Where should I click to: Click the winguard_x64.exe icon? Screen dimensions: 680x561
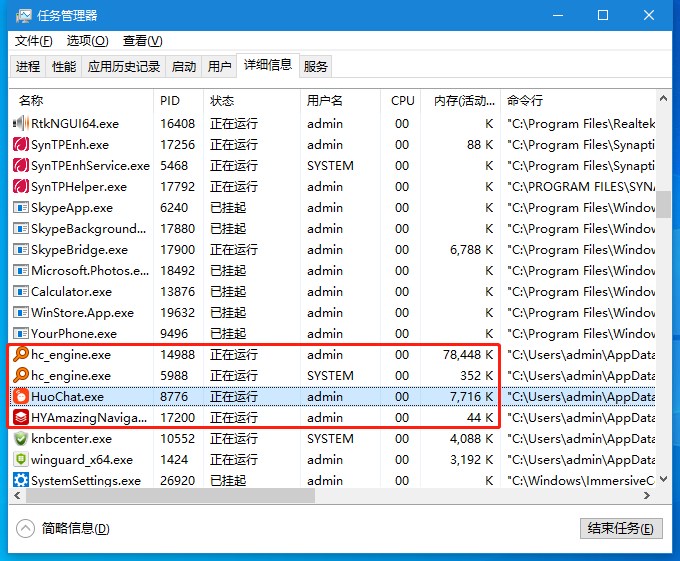coord(21,460)
